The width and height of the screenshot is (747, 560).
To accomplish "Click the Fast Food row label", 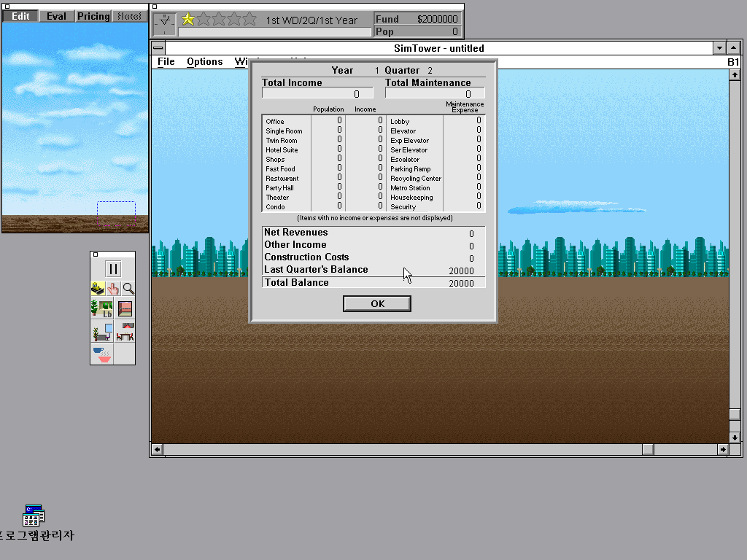I will (x=280, y=169).
